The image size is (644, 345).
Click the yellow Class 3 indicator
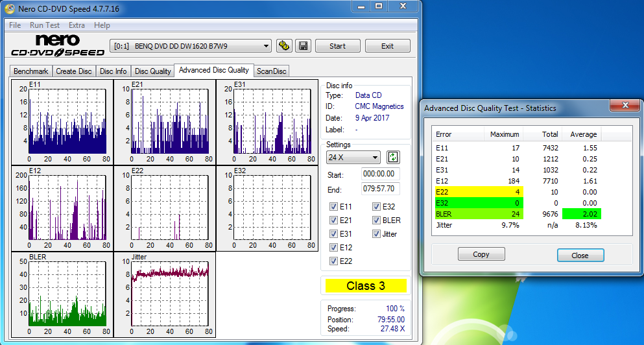click(x=366, y=286)
